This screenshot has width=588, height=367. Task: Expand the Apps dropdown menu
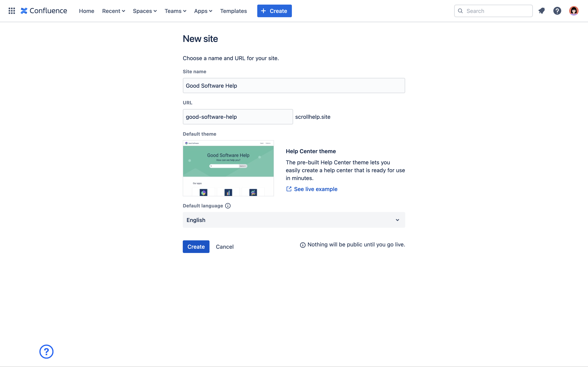[x=203, y=11]
